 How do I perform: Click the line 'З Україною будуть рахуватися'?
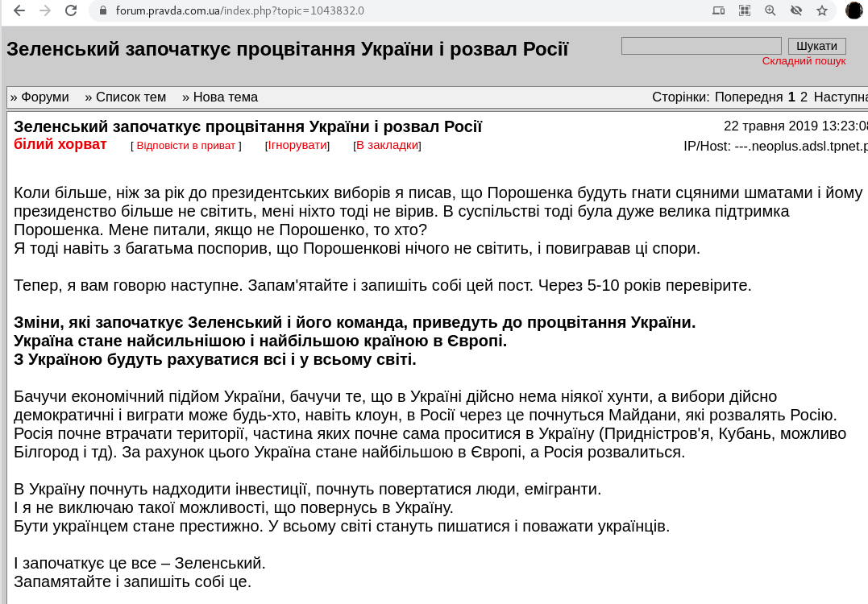tap(215, 359)
